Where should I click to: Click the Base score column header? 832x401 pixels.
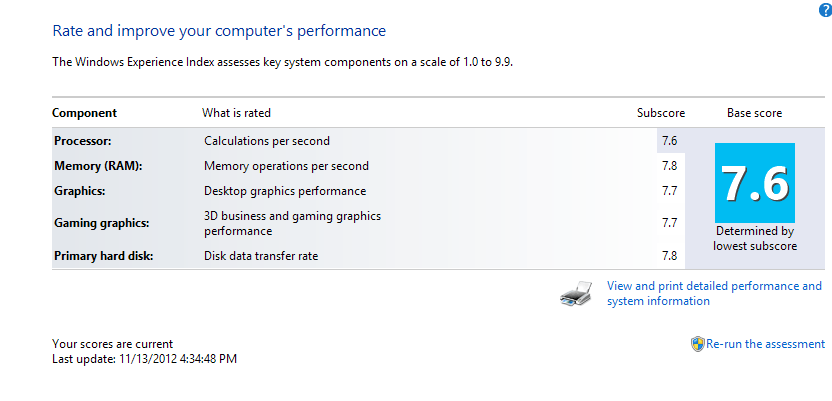(x=754, y=113)
